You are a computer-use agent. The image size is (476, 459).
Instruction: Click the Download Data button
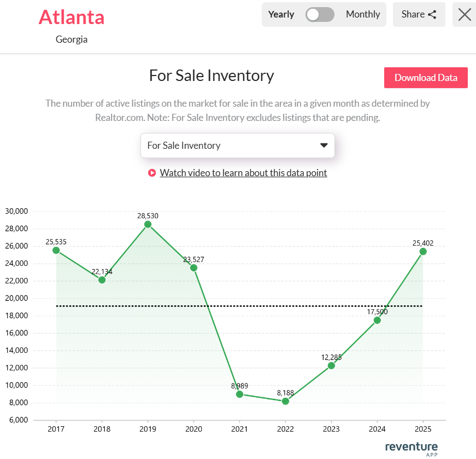click(x=426, y=78)
